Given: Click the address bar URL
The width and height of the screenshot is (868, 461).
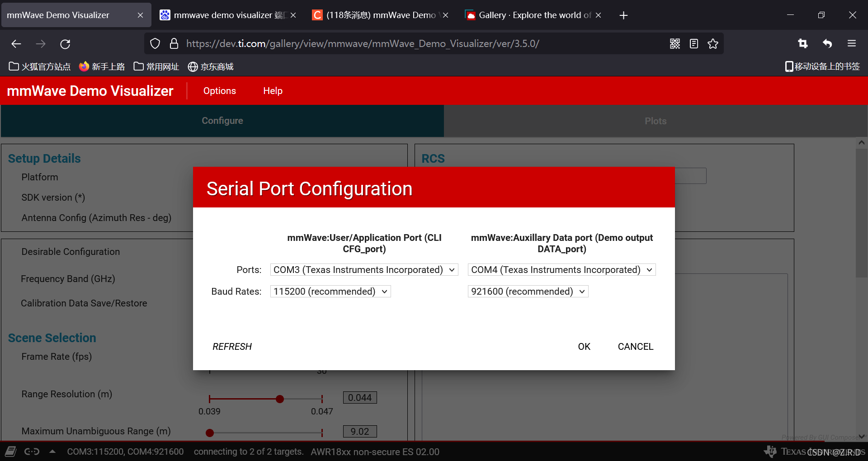Looking at the screenshot, I should [363, 44].
